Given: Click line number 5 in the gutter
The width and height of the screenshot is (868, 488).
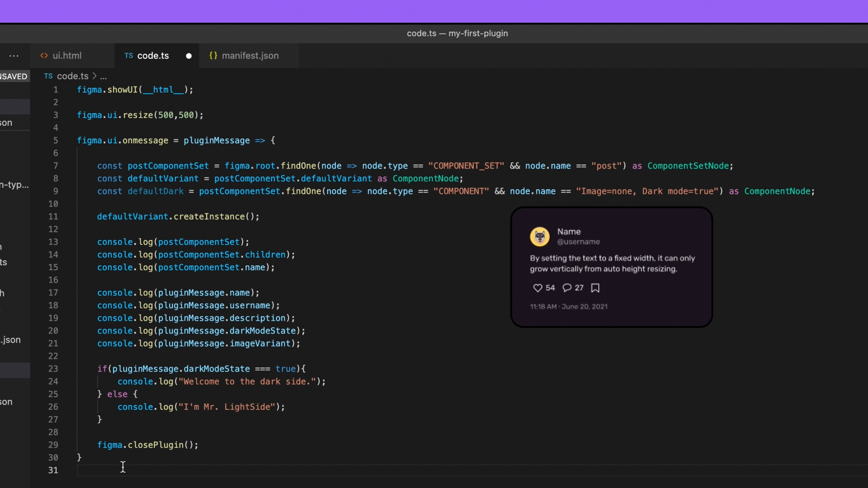Looking at the screenshot, I should coord(56,141).
